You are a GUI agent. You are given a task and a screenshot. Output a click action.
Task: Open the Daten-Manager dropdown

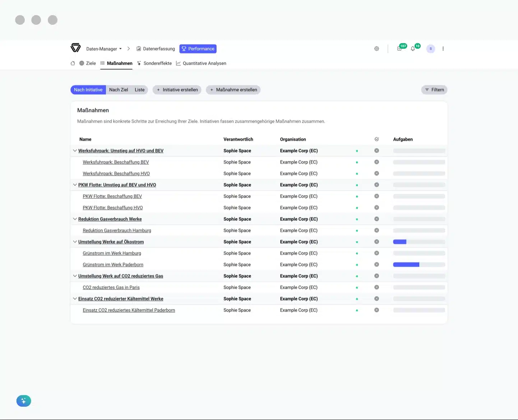[x=104, y=49]
